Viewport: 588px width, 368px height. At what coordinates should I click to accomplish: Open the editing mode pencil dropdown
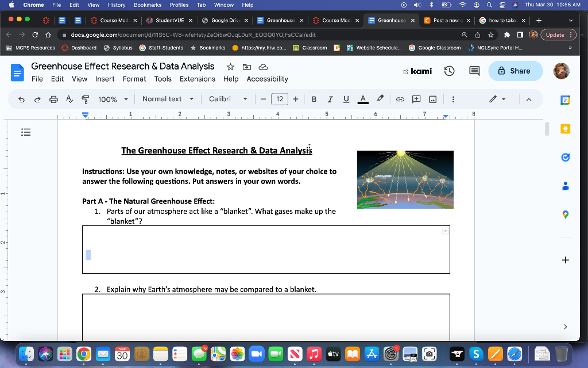point(497,99)
